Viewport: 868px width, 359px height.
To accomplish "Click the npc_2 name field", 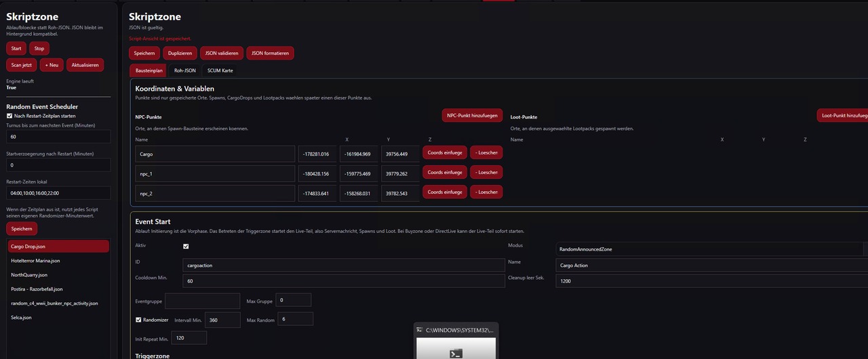I will pos(215,193).
